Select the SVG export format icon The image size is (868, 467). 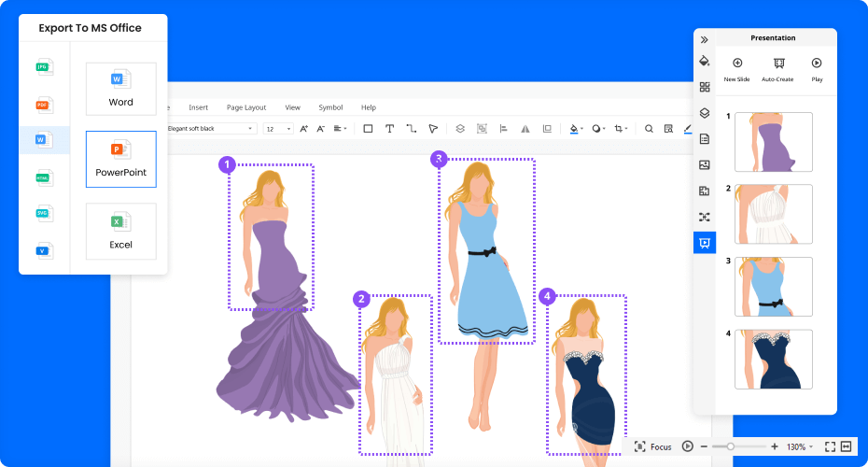point(44,213)
